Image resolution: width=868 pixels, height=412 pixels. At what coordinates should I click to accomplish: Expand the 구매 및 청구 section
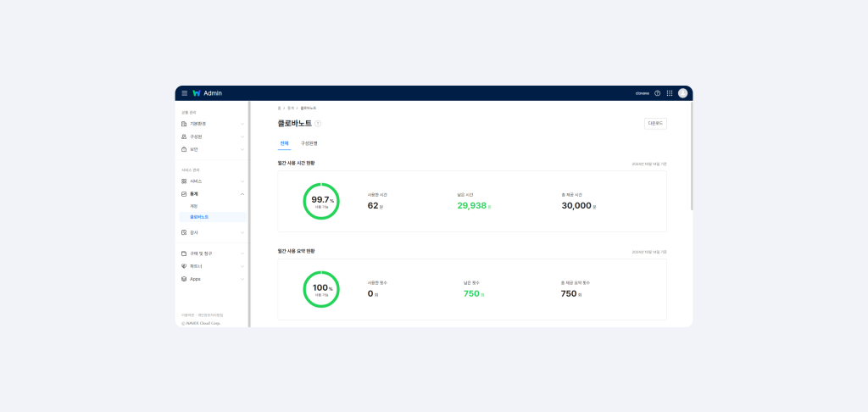click(242, 253)
